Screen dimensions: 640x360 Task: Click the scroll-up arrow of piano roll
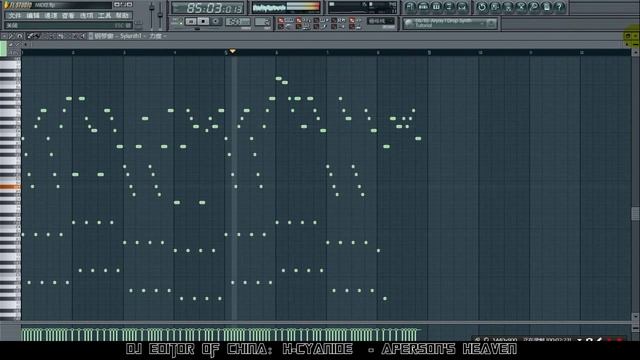pos(636,53)
